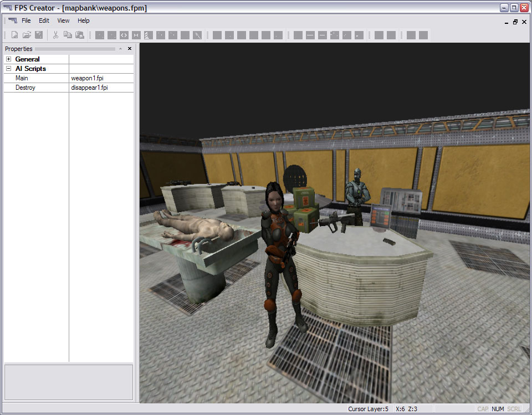Open the Edit menu
This screenshot has width=532, height=415.
click(44, 21)
